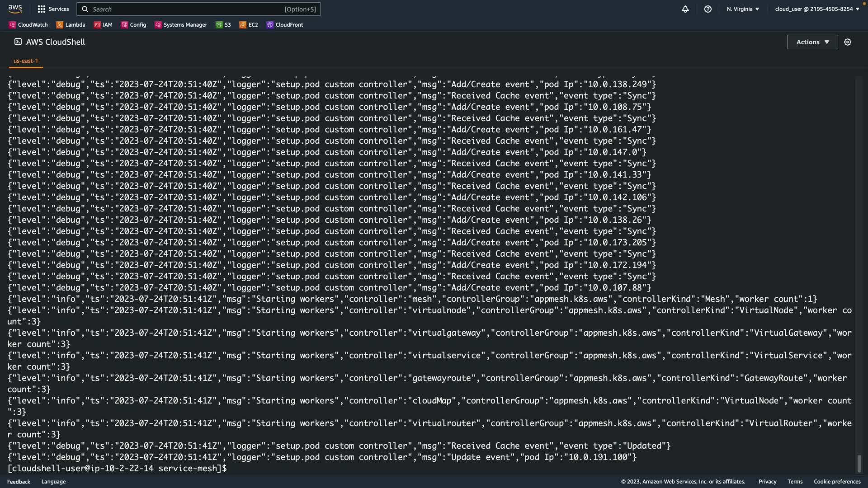Expand the Actions dropdown

point(812,42)
